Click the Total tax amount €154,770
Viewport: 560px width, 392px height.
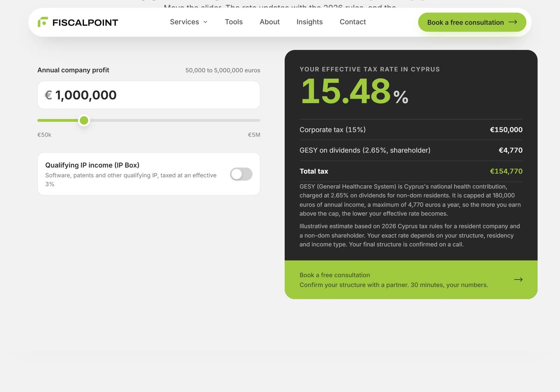pos(506,171)
